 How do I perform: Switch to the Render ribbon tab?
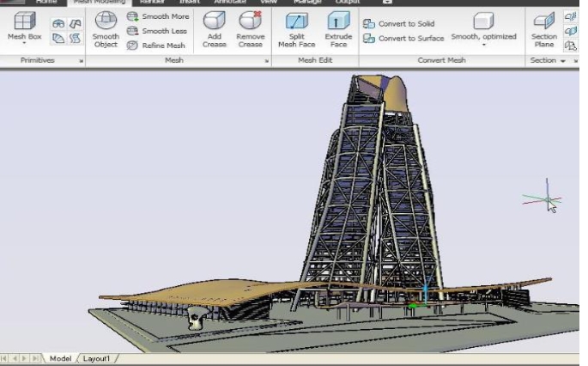(152, 2)
